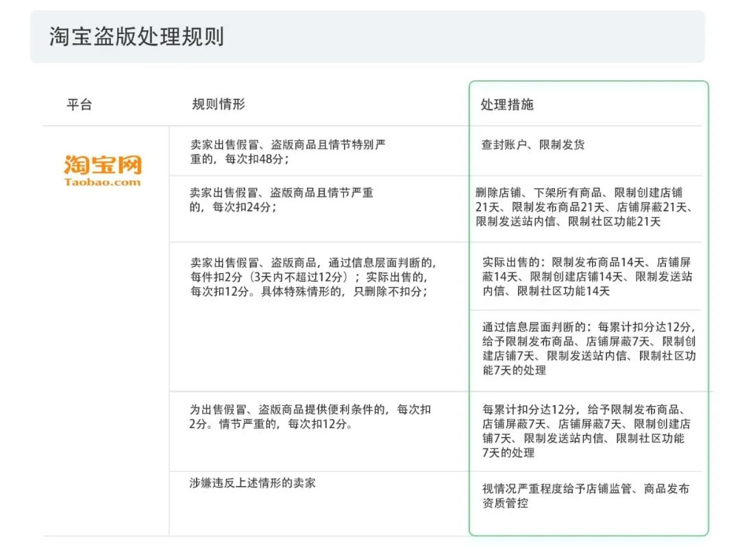Click the Taobao.com logo

[x=102, y=170]
